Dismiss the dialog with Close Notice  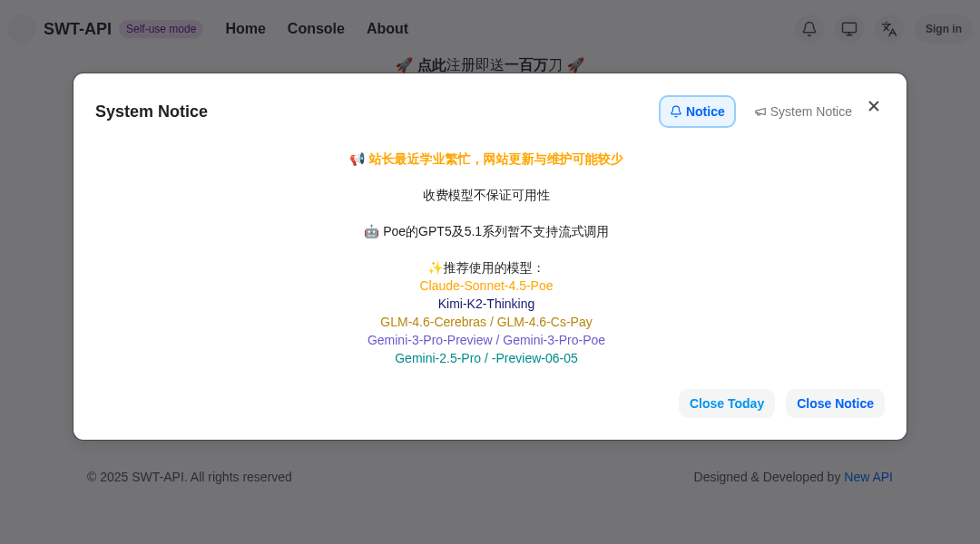coord(835,403)
